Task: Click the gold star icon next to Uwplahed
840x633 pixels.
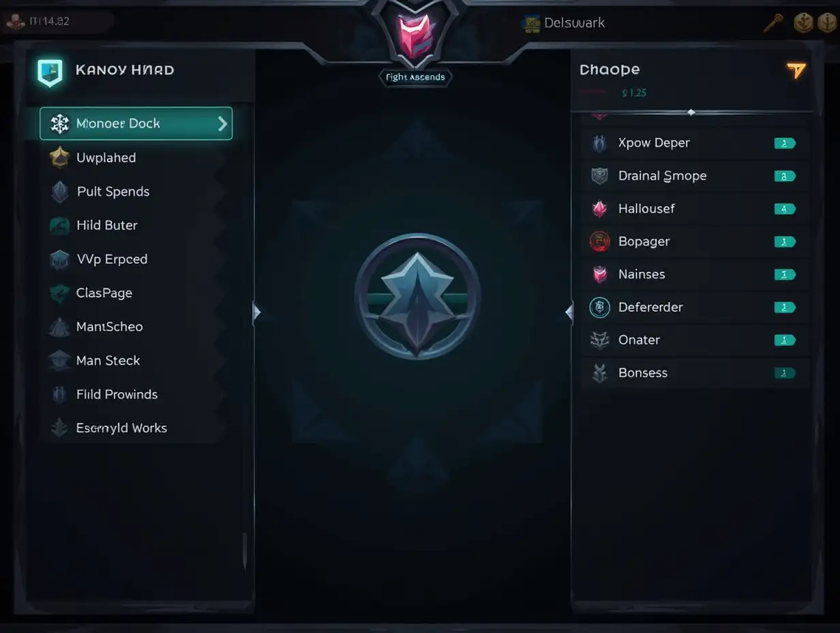Action: pos(60,158)
